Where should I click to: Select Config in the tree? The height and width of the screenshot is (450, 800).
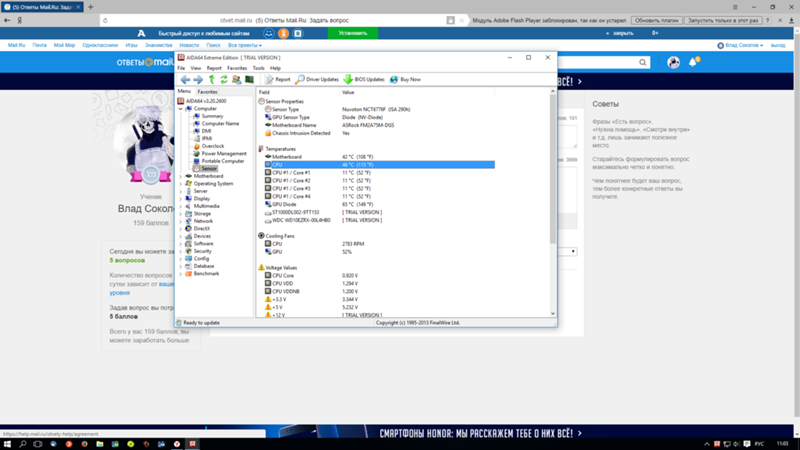201,259
